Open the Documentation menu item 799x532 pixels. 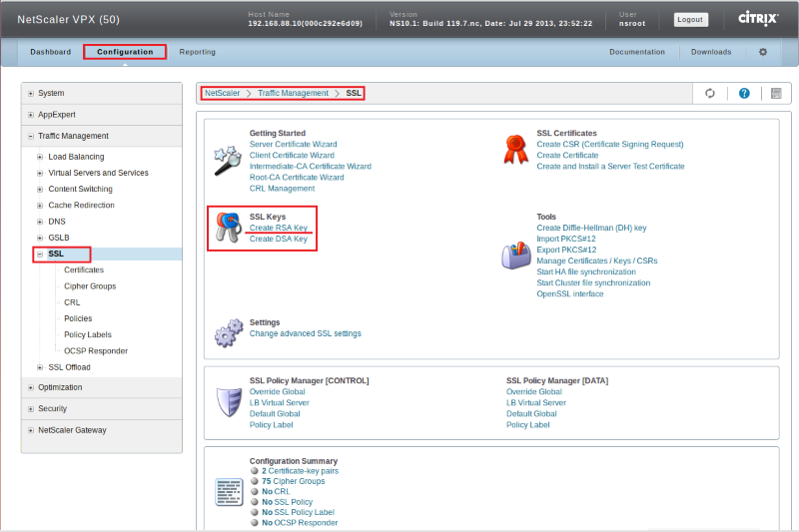637,52
